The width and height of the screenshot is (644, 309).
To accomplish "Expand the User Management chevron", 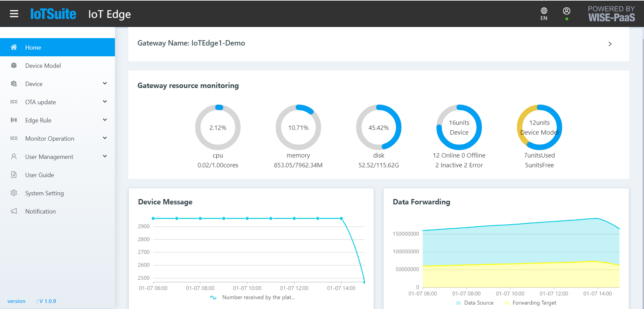I will (x=105, y=156).
